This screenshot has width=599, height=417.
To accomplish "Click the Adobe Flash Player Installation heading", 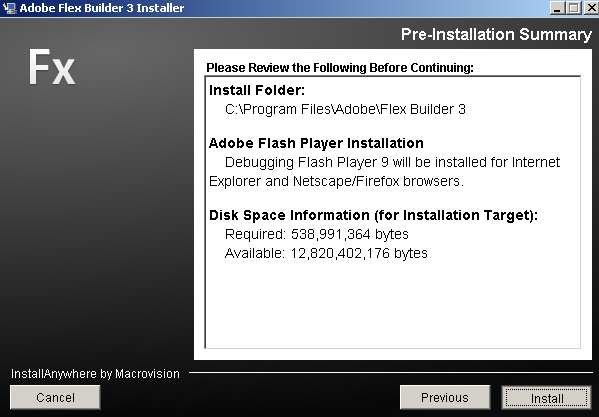I will pyautogui.click(x=316, y=143).
